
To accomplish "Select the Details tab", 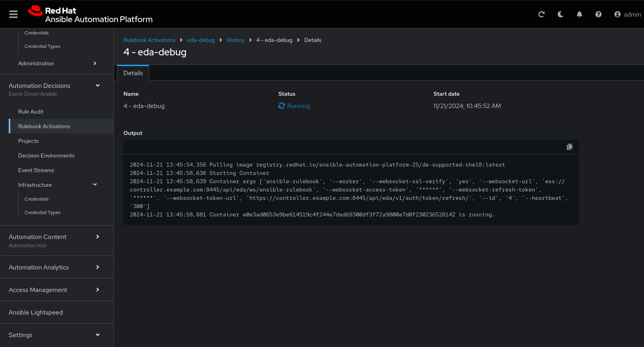I will click(133, 73).
